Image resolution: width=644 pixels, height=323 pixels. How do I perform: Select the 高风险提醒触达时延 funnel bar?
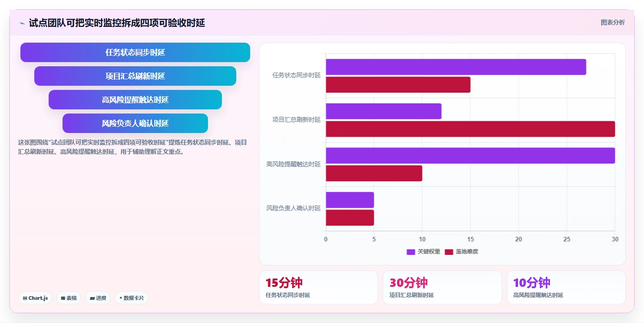(x=135, y=100)
